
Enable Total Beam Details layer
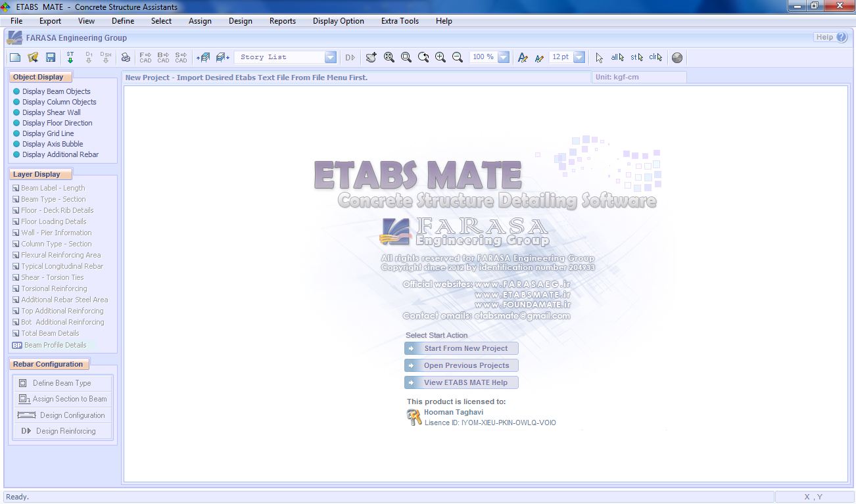(45, 333)
